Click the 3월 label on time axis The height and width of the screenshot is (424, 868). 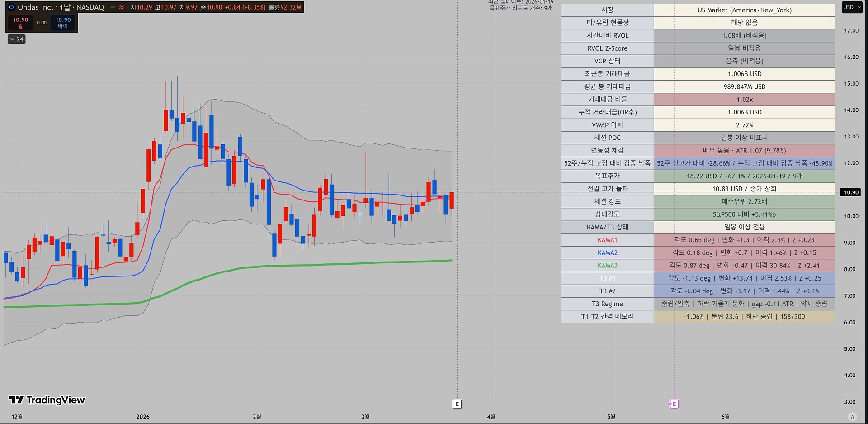click(x=365, y=417)
